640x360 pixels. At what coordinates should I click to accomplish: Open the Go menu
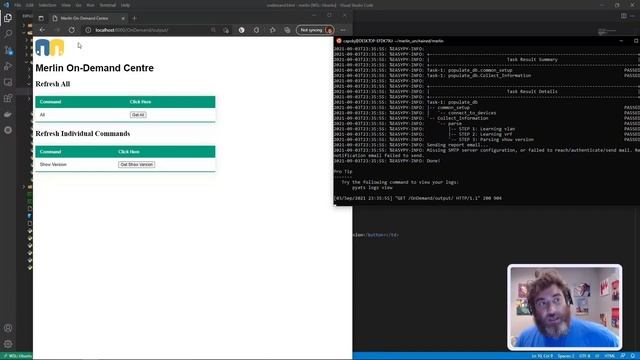[78, 5]
